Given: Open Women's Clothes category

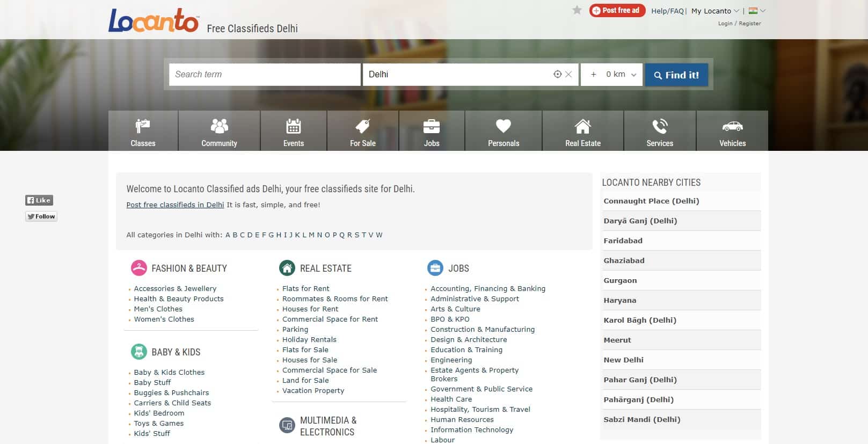Looking at the screenshot, I should pyautogui.click(x=164, y=319).
